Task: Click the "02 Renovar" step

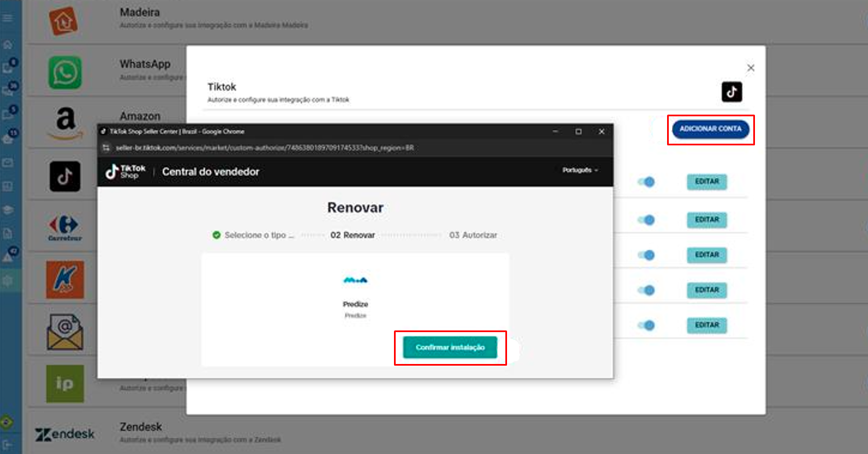Action: (353, 235)
